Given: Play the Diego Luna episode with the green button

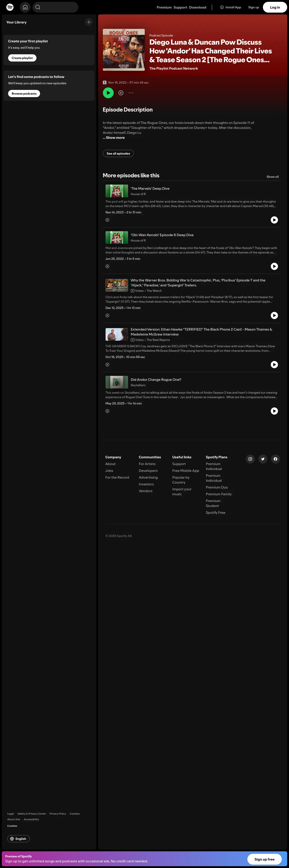Looking at the screenshot, I should point(108,93).
